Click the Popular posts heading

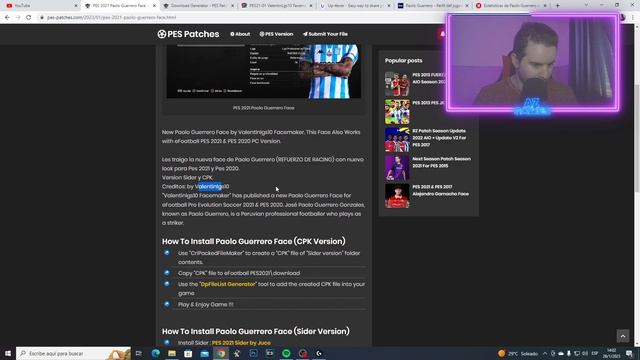(x=404, y=60)
